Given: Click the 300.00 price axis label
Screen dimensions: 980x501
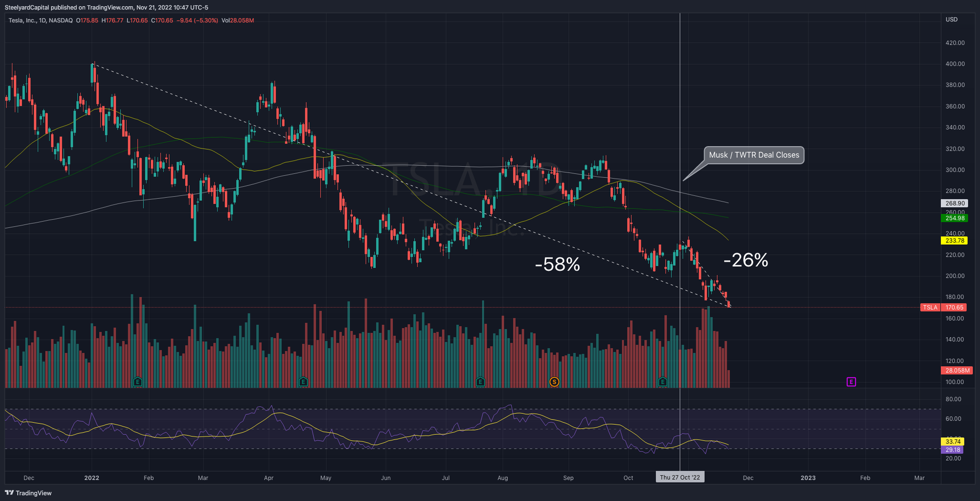Looking at the screenshot, I should point(955,170).
